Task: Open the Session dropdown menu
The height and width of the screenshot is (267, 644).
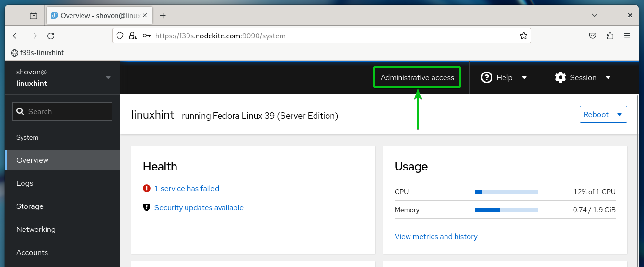Action: point(582,77)
